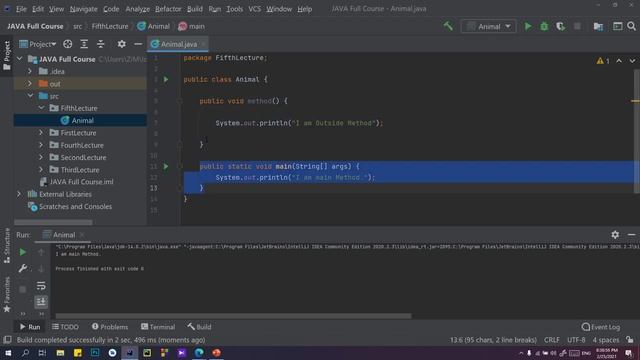The width and height of the screenshot is (640, 360).
Task: Change CRLF line separator in status bar
Action: click(551, 340)
